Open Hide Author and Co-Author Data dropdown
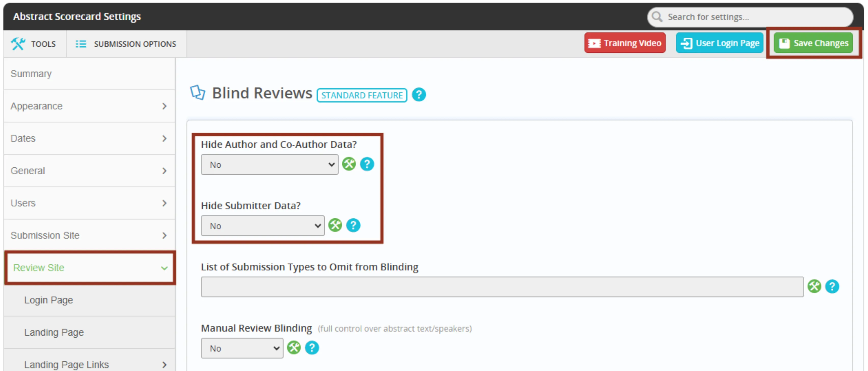868x371 pixels. point(269,165)
